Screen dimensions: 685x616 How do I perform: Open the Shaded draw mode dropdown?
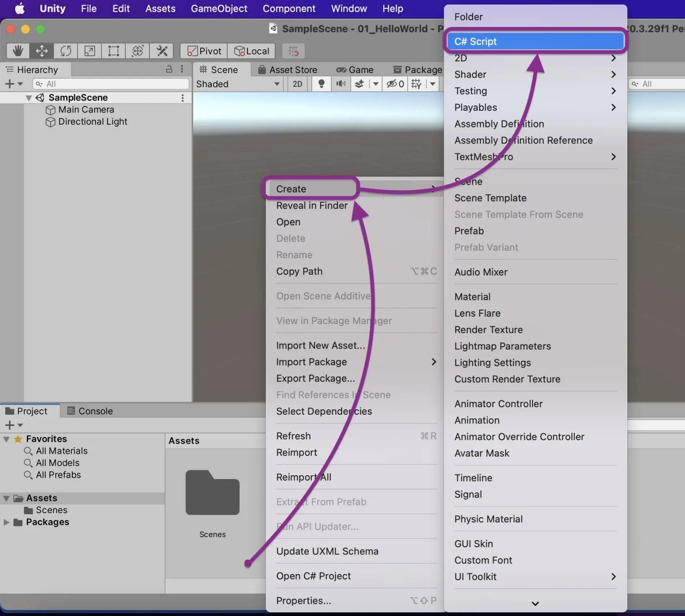tap(238, 84)
